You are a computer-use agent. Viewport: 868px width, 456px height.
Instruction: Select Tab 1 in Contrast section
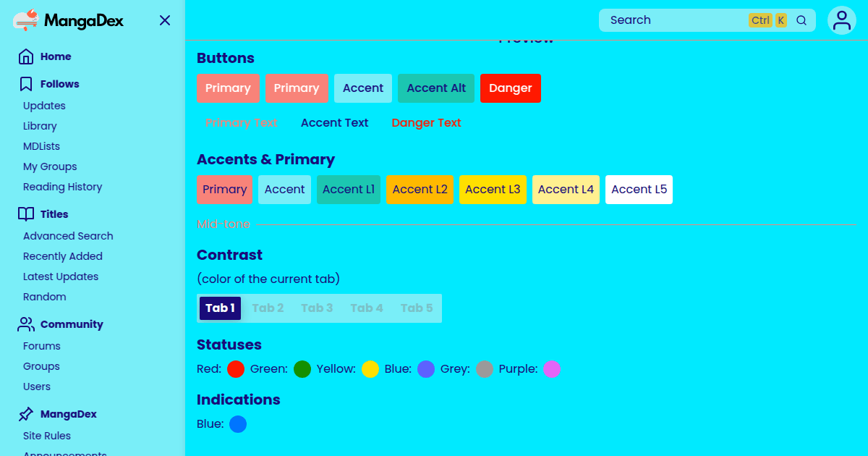point(221,308)
